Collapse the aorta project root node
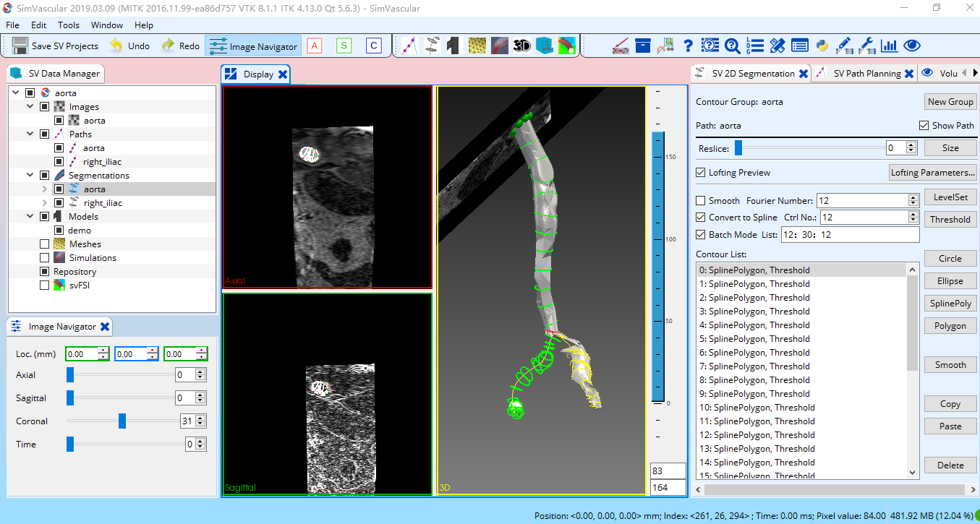This screenshot has height=524, width=980. 15,93
